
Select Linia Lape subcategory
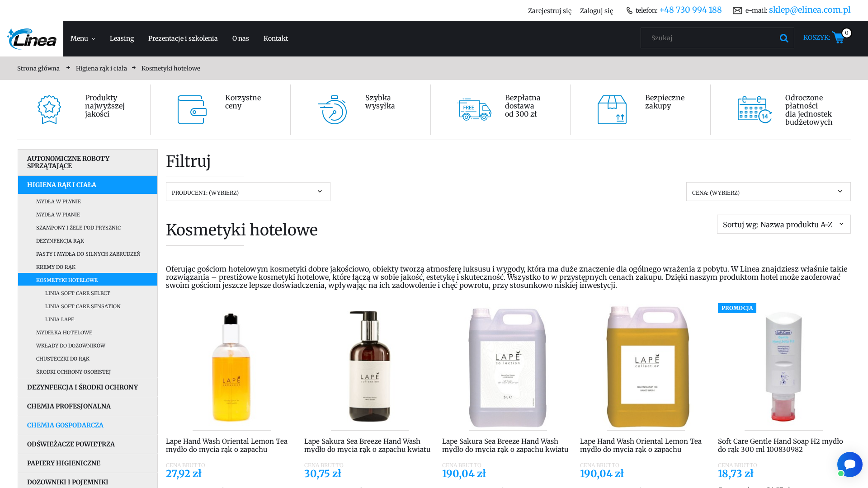click(60, 319)
